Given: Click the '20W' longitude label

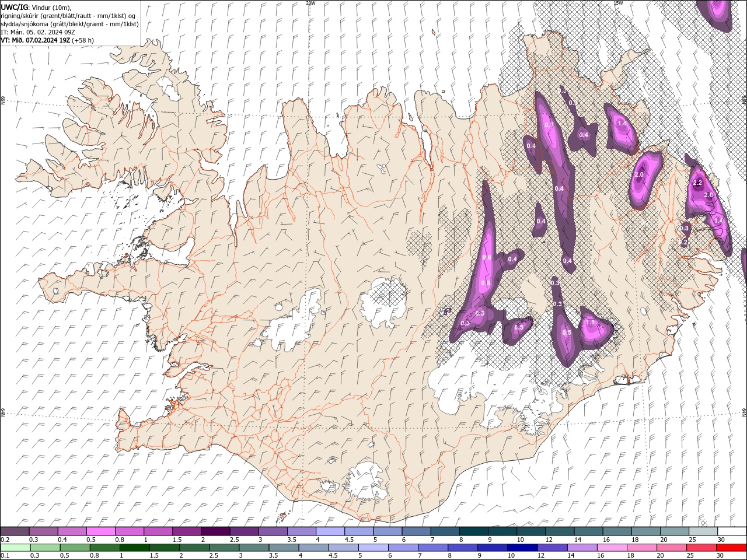Looking at the screenshot, I should 310,3.
